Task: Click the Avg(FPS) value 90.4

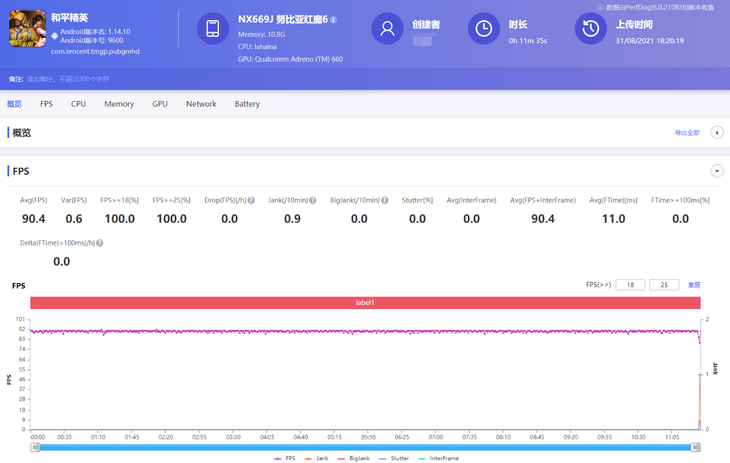Action: [34, 219]
